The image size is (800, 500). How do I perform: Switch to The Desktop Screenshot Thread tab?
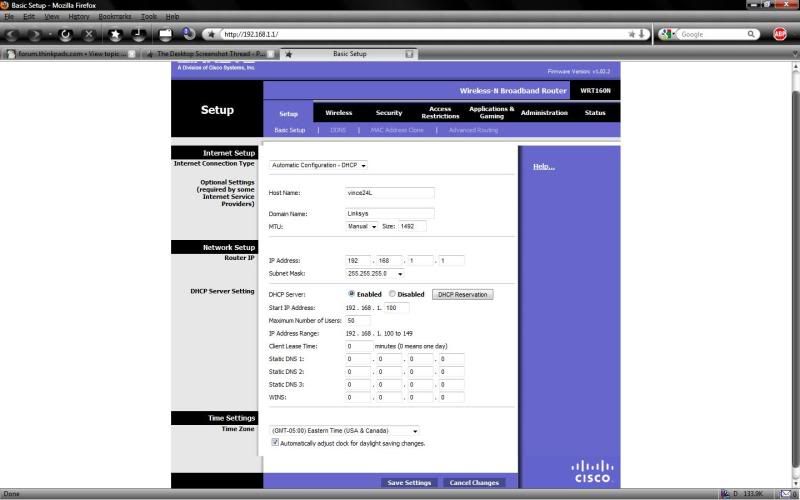[209, 54]
